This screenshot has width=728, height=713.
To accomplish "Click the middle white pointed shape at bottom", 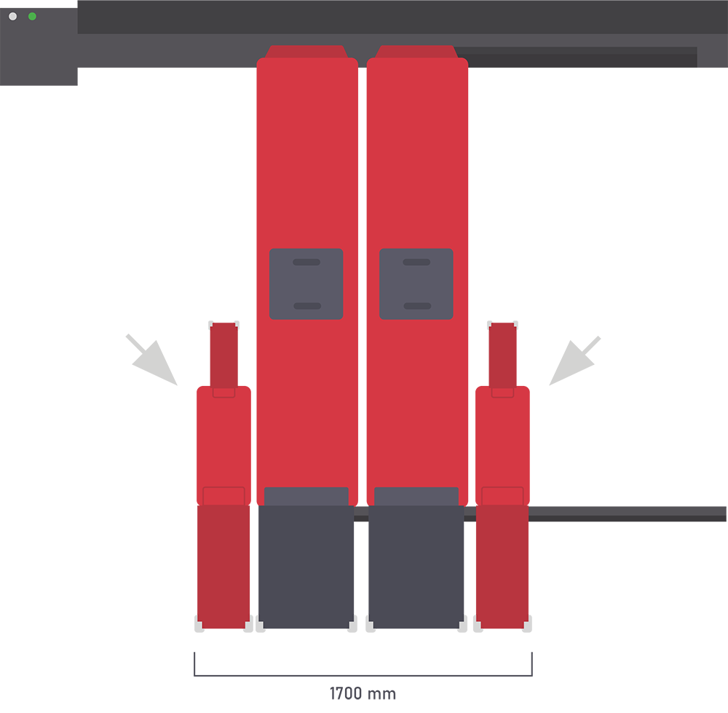I will pos(361,635).
